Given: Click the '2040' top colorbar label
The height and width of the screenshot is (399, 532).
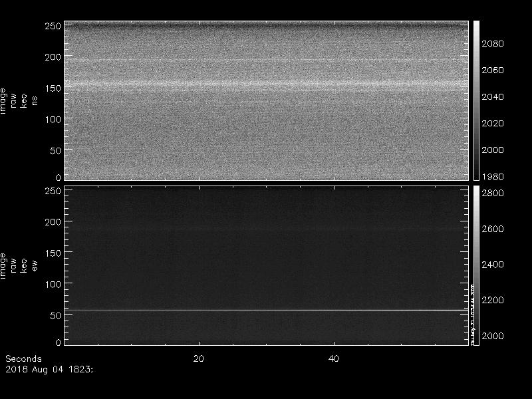Looking at the screenshot, I should (493, 96).
